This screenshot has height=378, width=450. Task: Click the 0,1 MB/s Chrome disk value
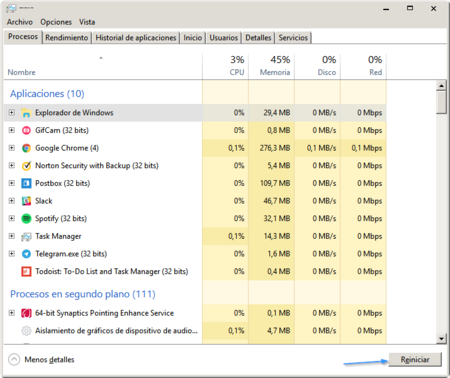pos(321,148)
